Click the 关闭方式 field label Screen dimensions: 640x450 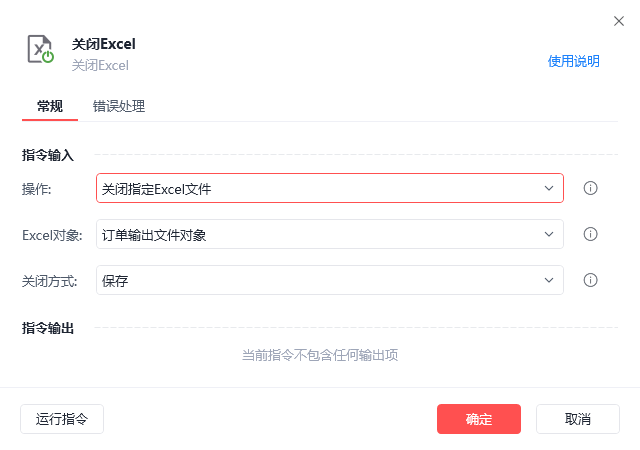coord(50,280)
